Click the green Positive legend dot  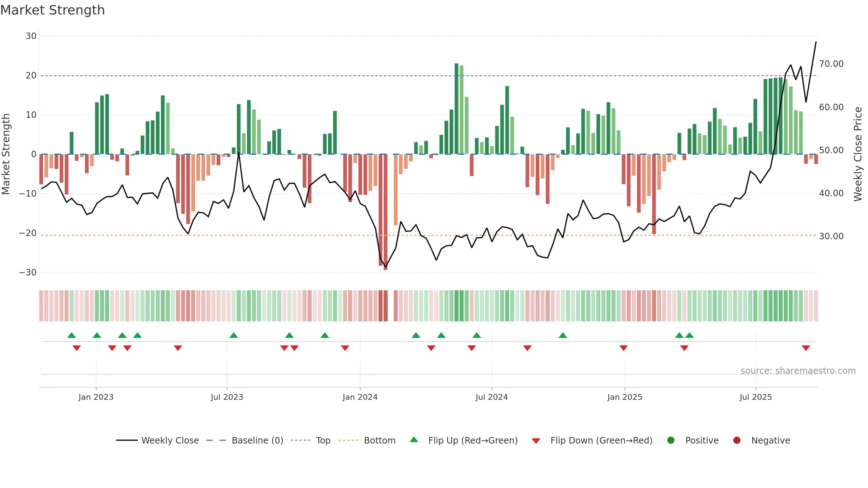tap(671, 440)
